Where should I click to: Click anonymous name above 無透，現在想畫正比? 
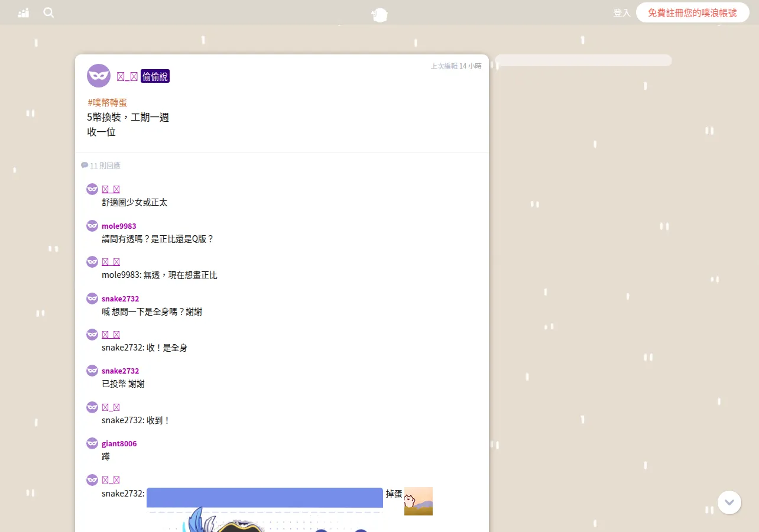(x=111, y=262)
